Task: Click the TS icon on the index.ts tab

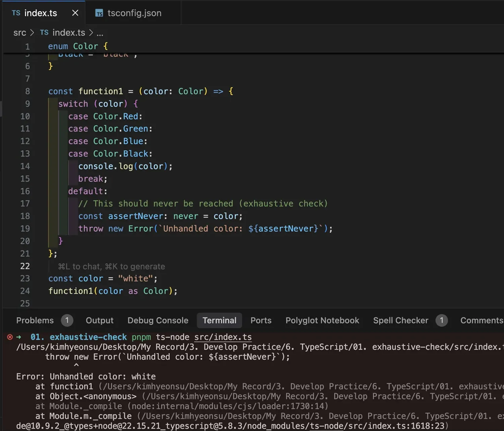Action: 16,13
